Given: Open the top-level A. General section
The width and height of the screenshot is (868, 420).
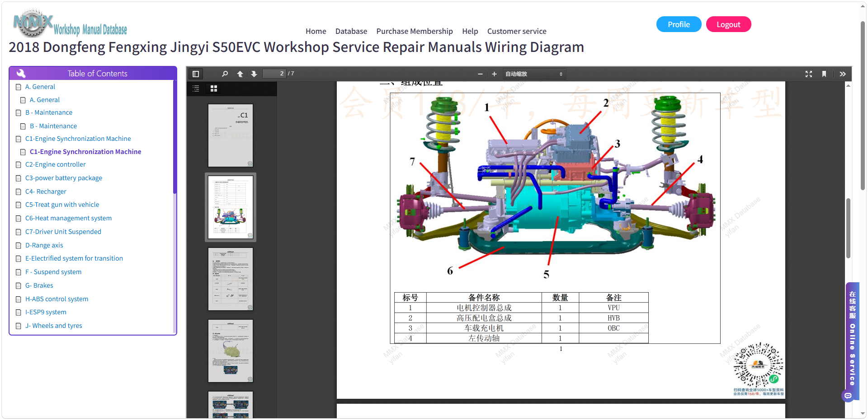Looking at the screenshot, I should pyautogui.click(x=40, y=87).
